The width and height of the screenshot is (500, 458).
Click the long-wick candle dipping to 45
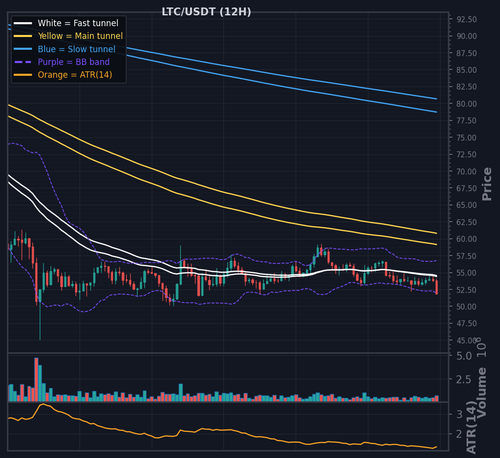40,315
